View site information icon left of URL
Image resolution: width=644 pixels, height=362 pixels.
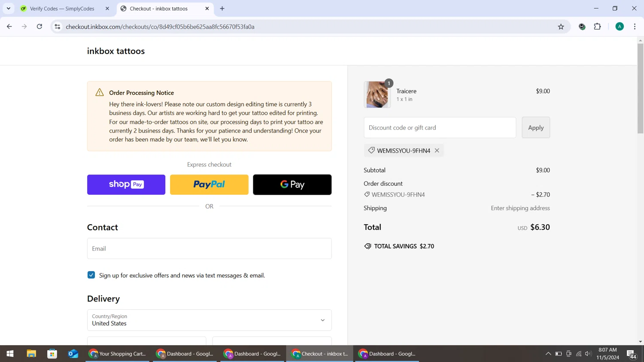(x=57, y=27)
